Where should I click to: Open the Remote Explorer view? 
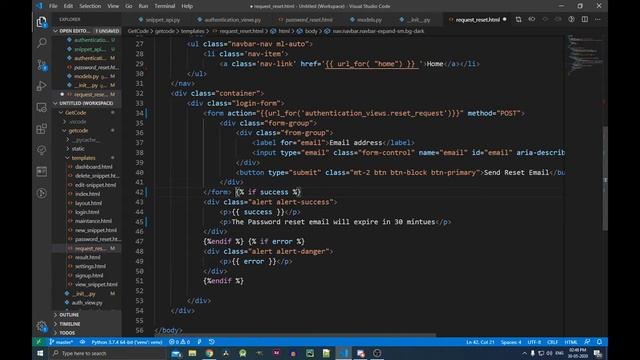coord(42,107)
